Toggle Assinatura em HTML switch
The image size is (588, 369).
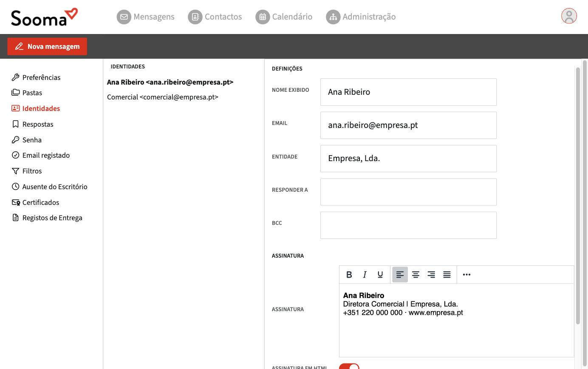point(349,366)
